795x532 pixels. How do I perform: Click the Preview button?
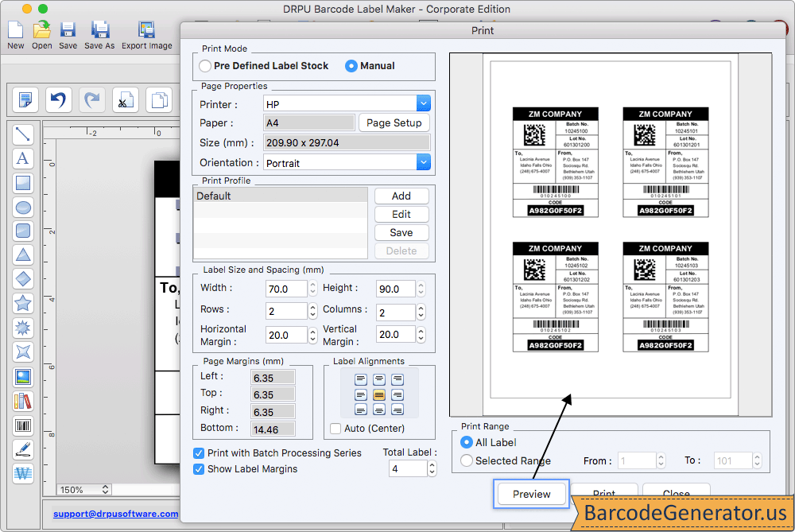(x=531, y=494)
